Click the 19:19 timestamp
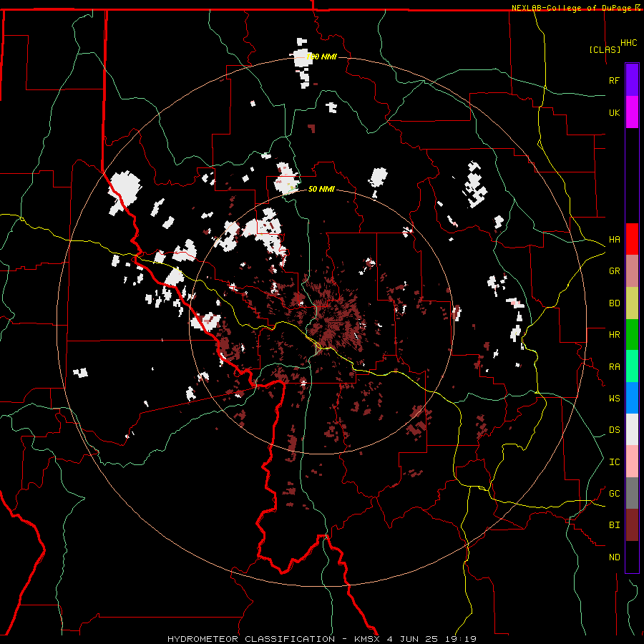Screen dimensions: 644x644 (462, 639)
